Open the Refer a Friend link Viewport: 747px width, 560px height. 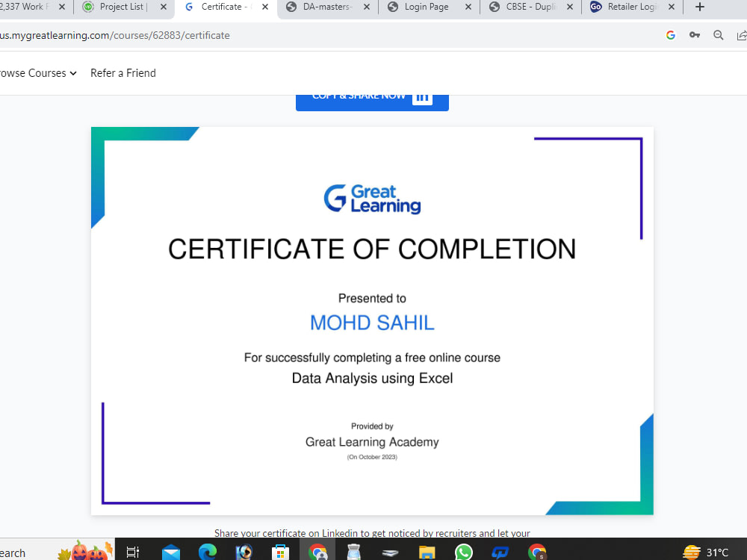tap(123, 73)
